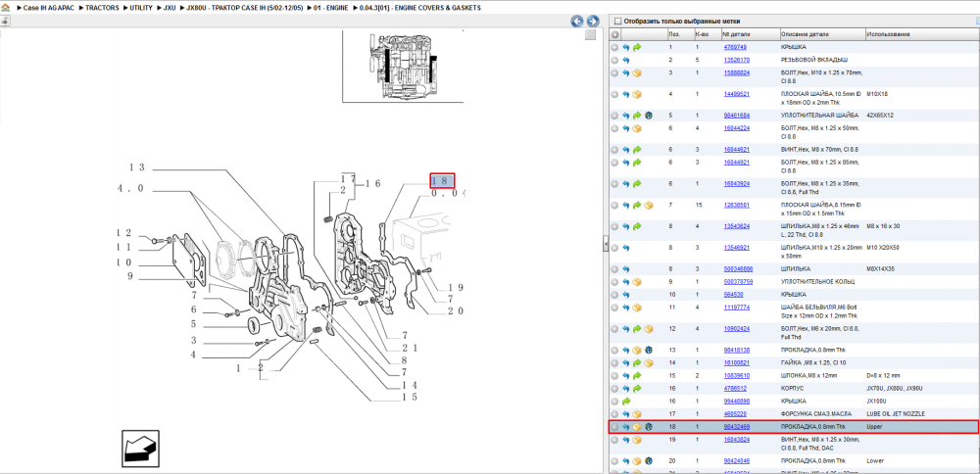The image size is (980, 474).
Task: Go to the next diagram page arrow
Action: [x=593, y=22]
